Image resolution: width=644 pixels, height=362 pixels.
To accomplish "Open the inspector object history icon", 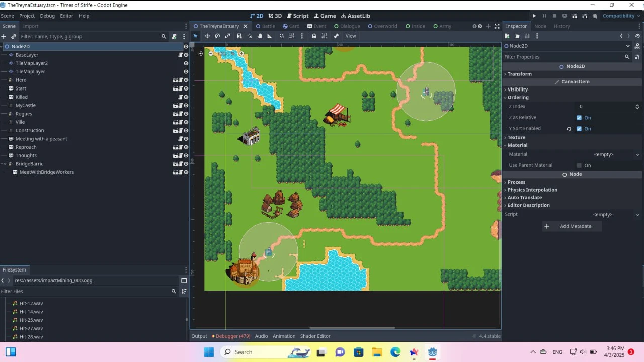I will click(x=638, y=36).
